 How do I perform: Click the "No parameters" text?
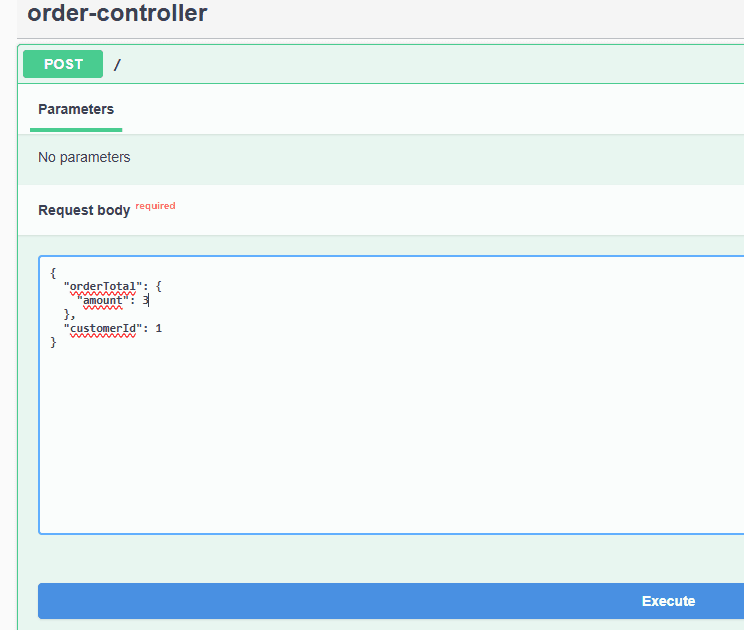[84, 157]
